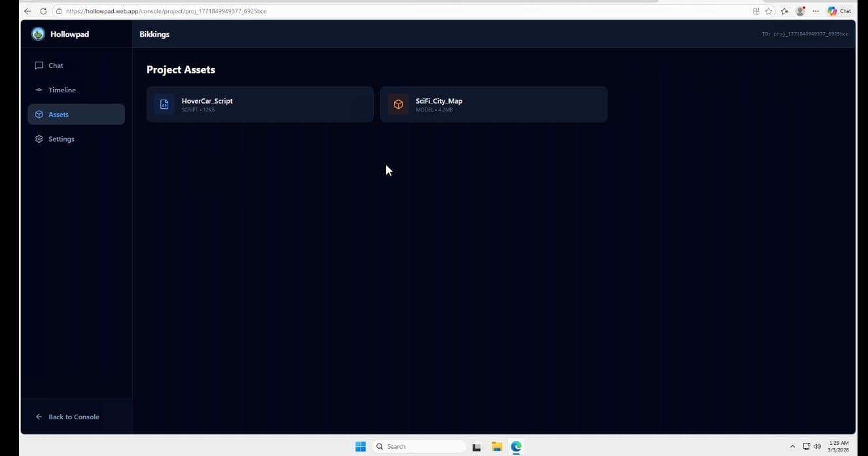The image size is (868, 456).
Task: Toggle favorite status for this page
Action: point(769,10)
